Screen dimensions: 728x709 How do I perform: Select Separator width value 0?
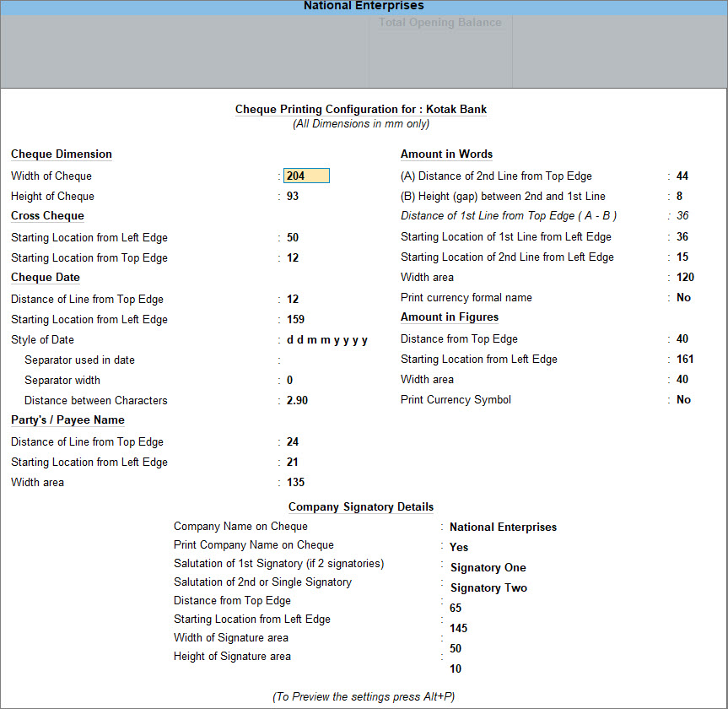point(289,381)
